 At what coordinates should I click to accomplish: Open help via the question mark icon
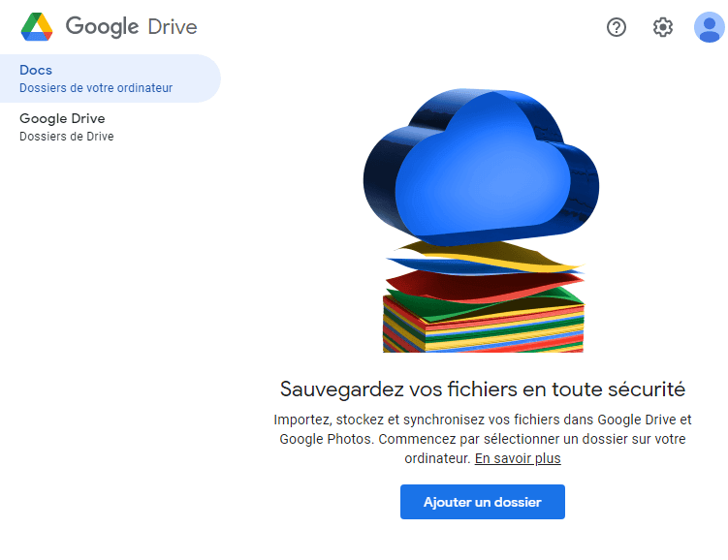617,27
